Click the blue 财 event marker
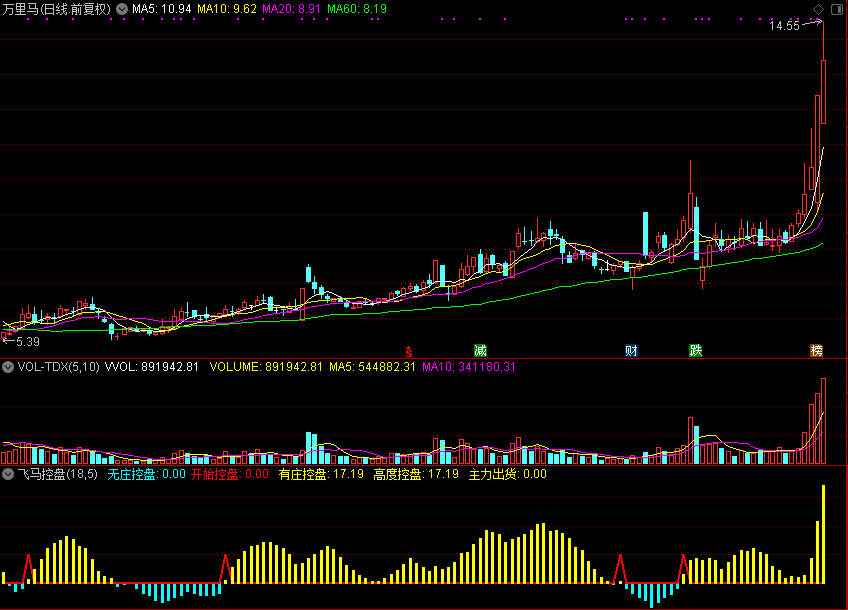Screen dimensions: 848x610 pos(631,350)
